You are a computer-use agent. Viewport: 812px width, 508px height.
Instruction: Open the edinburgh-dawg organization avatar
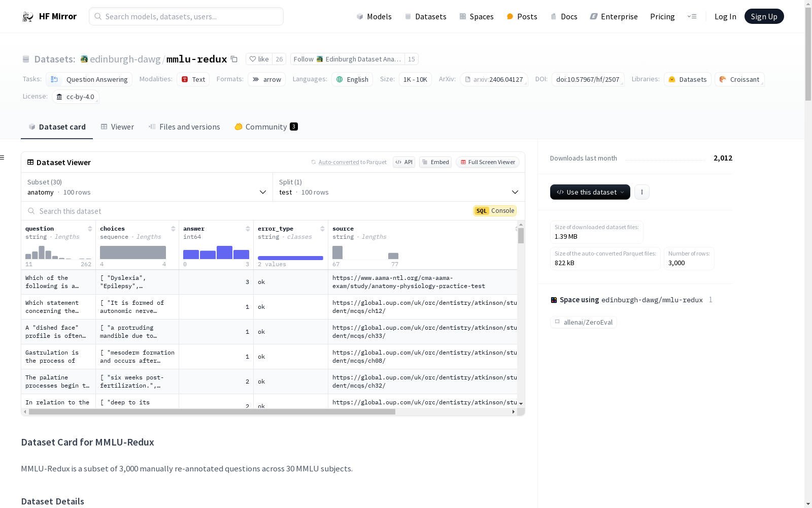click(x=84, y=59)
